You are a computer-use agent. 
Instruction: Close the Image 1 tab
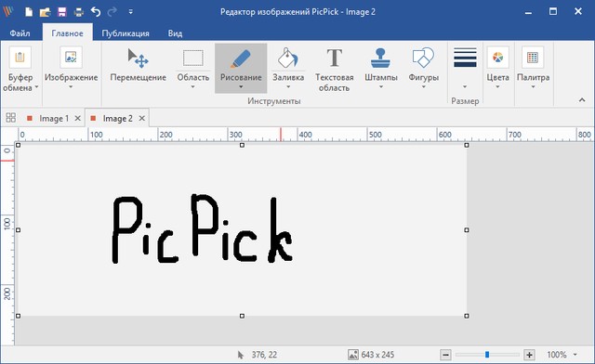coord(78,118)
